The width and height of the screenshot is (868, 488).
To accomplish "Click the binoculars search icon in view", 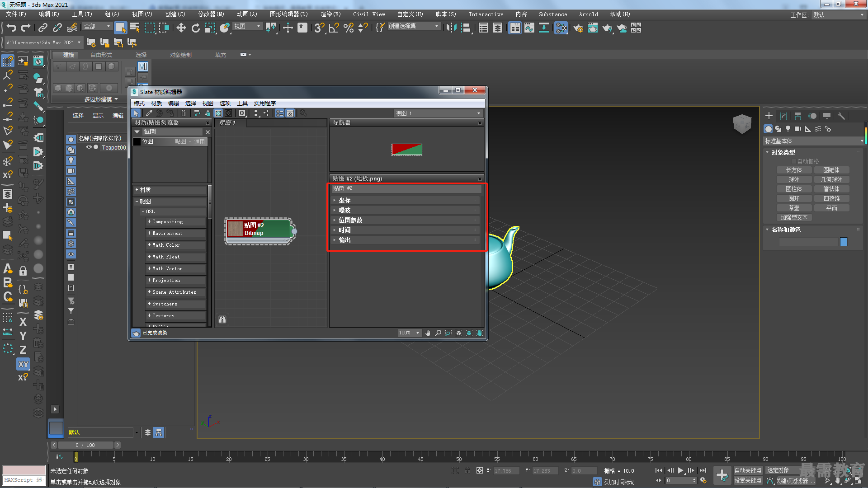I will point(222,319).
